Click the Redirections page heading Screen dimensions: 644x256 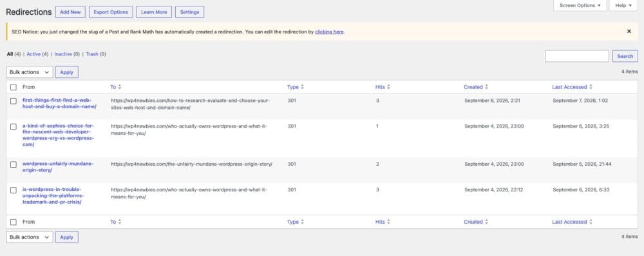(x=29, y=12)
